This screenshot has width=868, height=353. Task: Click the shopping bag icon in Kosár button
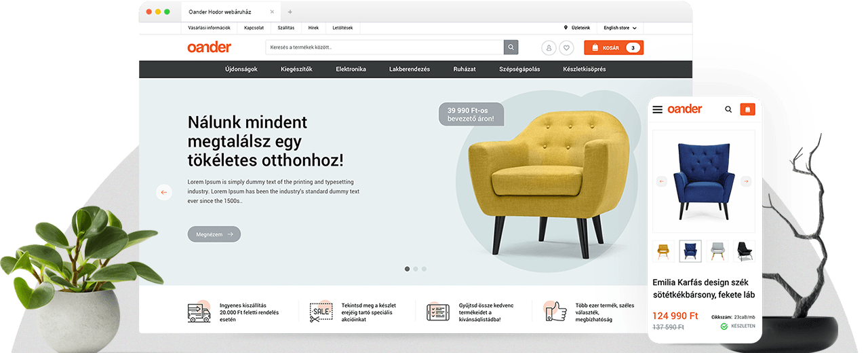595,48
